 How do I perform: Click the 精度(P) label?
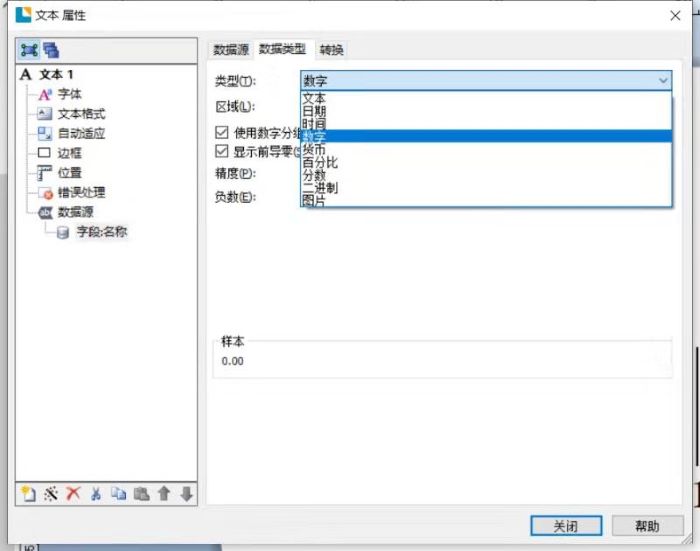(235, 173)
